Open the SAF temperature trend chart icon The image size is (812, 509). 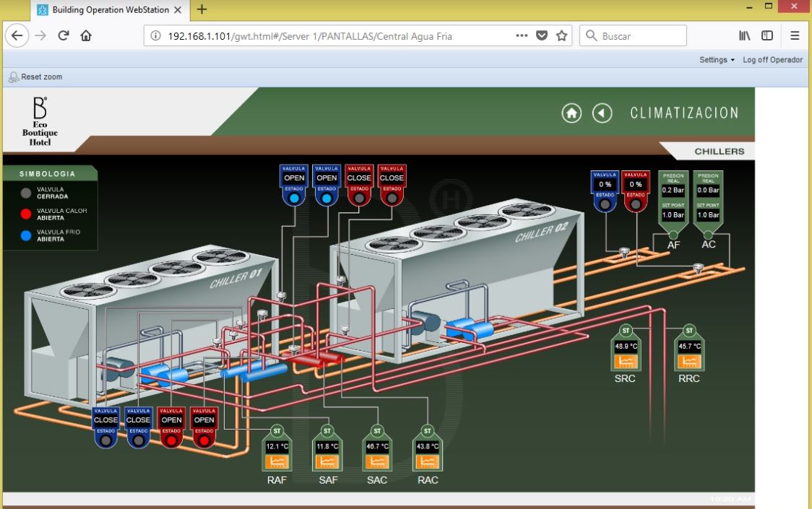pyautogui.click(x=327, y=461)
